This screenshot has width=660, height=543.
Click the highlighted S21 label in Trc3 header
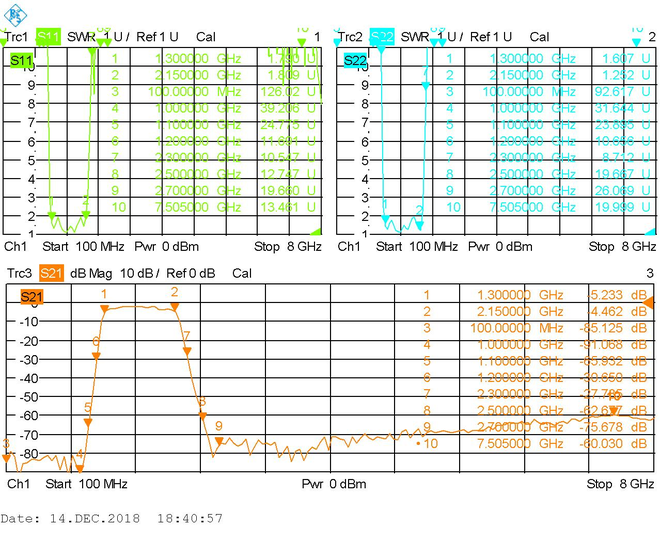(51, 274)
